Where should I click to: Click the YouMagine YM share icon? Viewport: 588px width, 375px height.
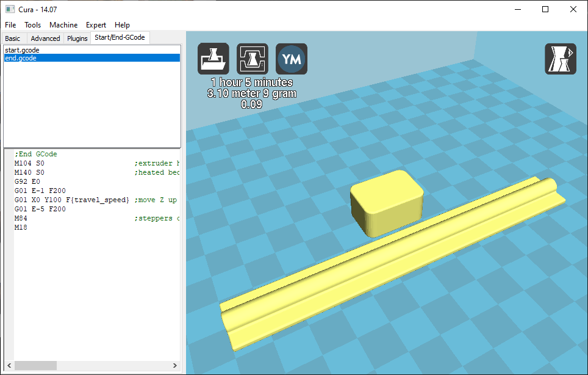point(292,59)
